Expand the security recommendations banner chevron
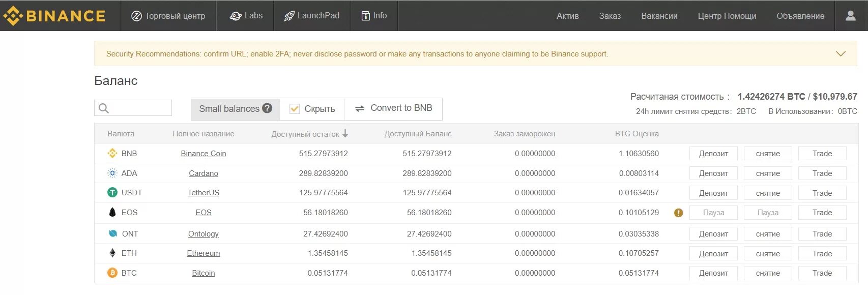 click(x=841, y=53)
